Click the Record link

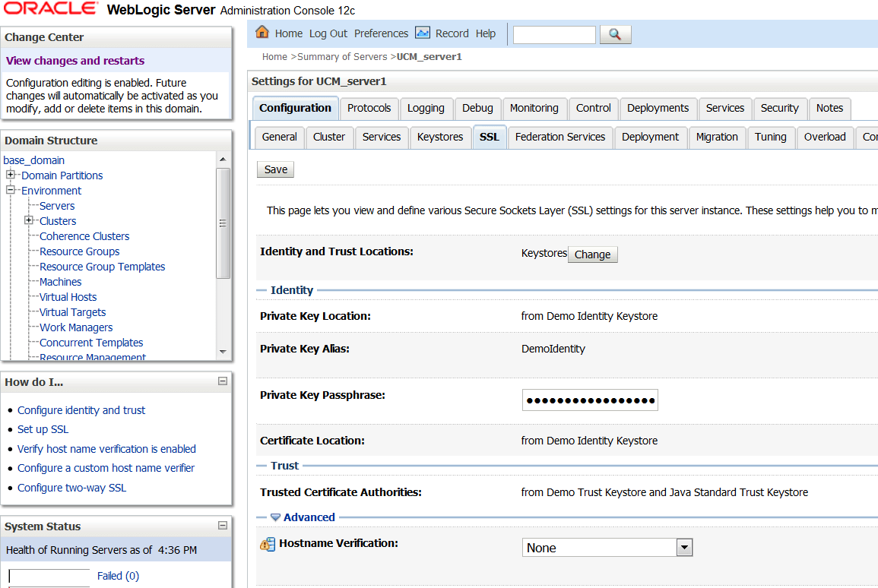pos(452,33)
